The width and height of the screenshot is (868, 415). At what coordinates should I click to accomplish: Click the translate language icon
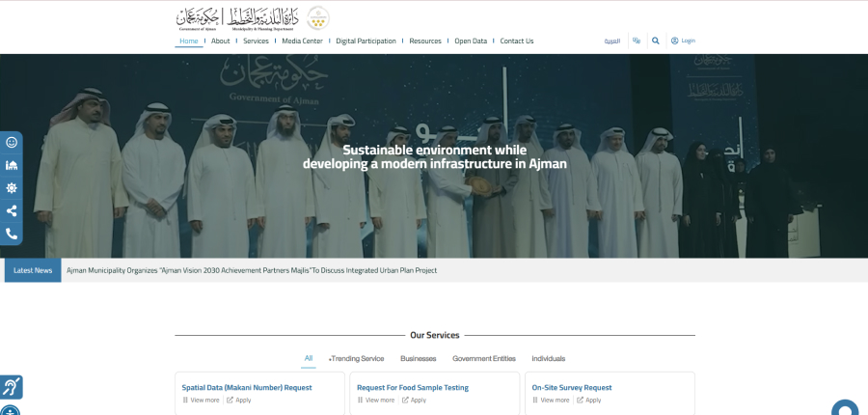pos(637,41)
